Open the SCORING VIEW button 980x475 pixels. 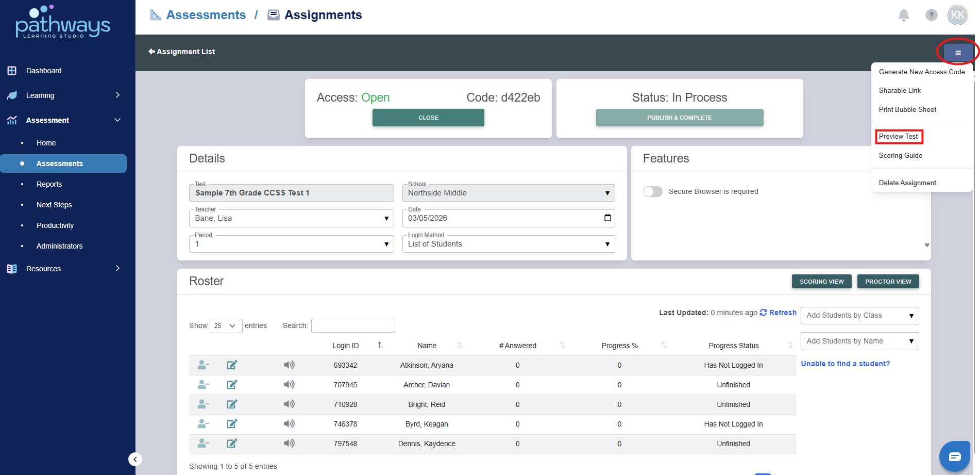click(822, 282)
